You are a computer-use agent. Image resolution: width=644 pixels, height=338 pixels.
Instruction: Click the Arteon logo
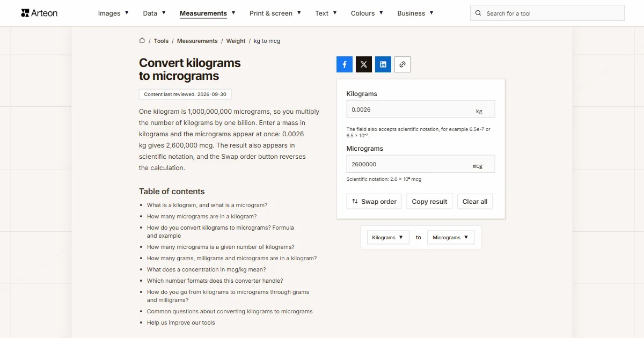39,13
